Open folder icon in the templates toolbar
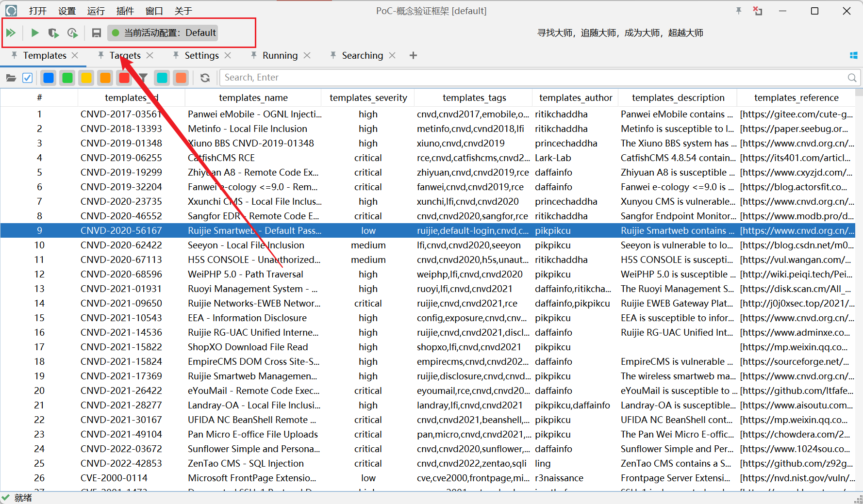This screenshot has height=504, width=863. coord(11,78)
